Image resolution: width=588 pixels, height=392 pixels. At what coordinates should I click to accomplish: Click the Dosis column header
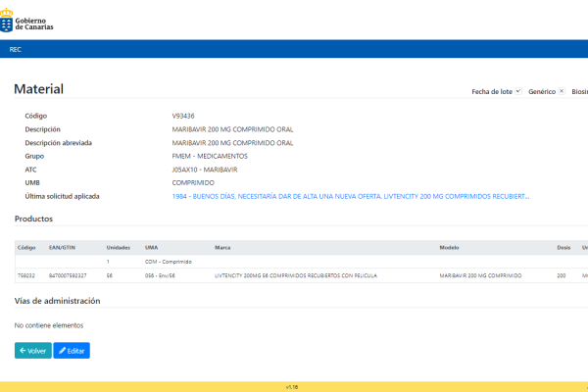click(x=563, y=247)
